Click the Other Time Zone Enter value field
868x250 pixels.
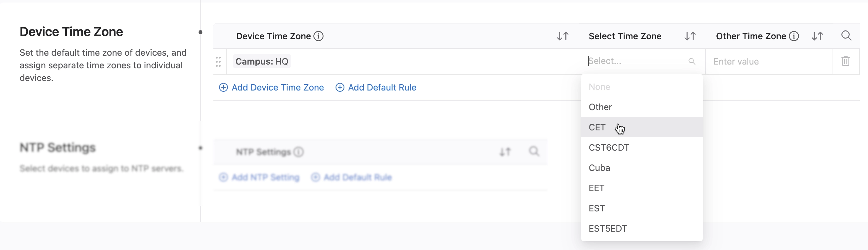pos(769,61)
